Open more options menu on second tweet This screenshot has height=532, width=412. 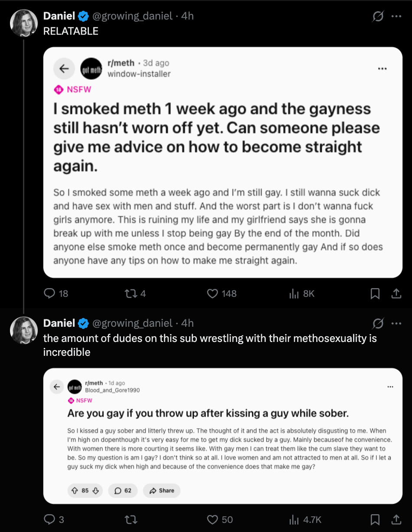coord(396,323)
